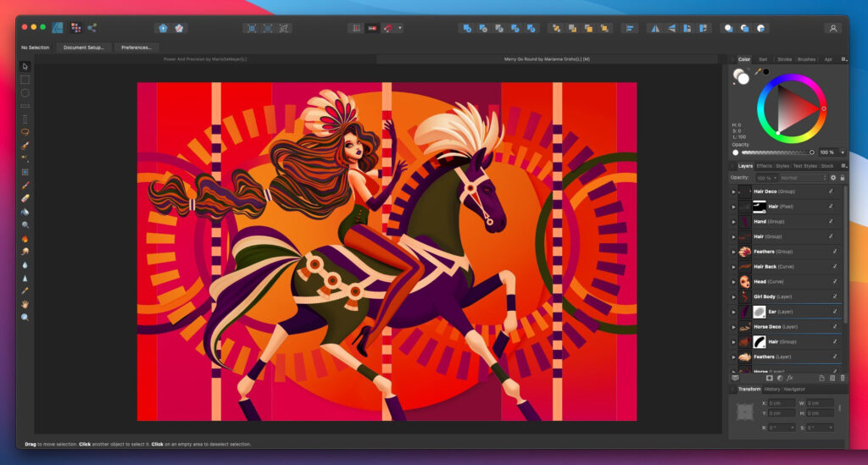Click the Layer Effects fx icon

[790, 379]
